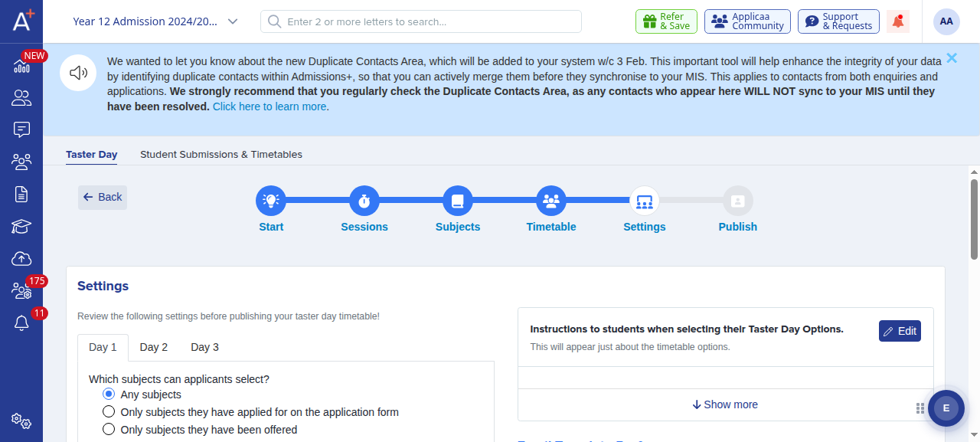The image size is (980, 442).
Task: Click the Publish step icon
Action: (738, 201)
